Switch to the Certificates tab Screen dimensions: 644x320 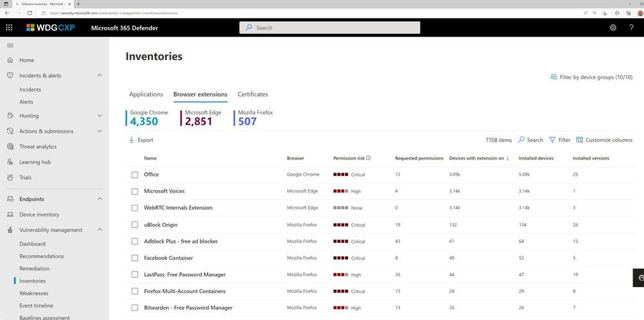click(x=253, y=95)
